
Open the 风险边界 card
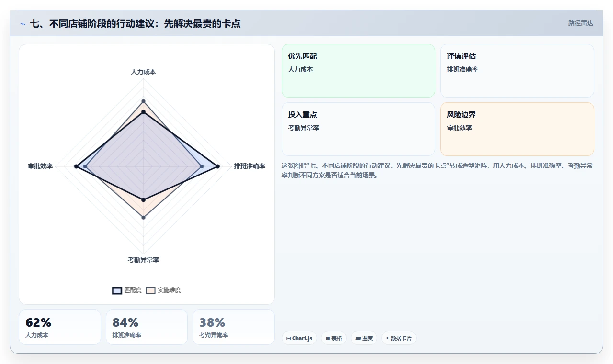(x=517, y=129)
